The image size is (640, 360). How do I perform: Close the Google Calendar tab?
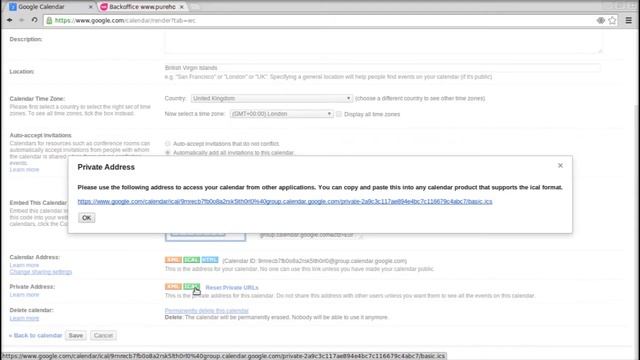pos(91,7)
